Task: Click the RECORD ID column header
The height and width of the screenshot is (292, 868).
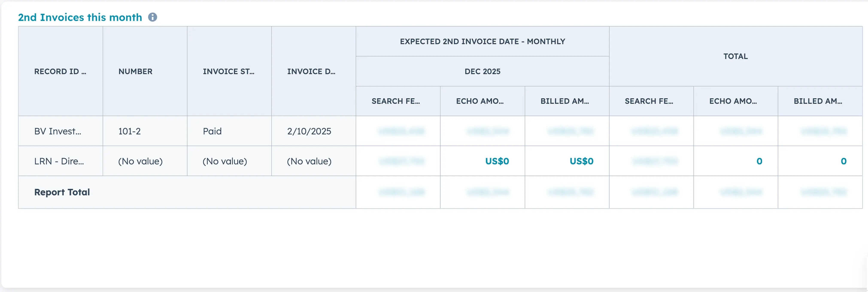Action: [61, 71]
